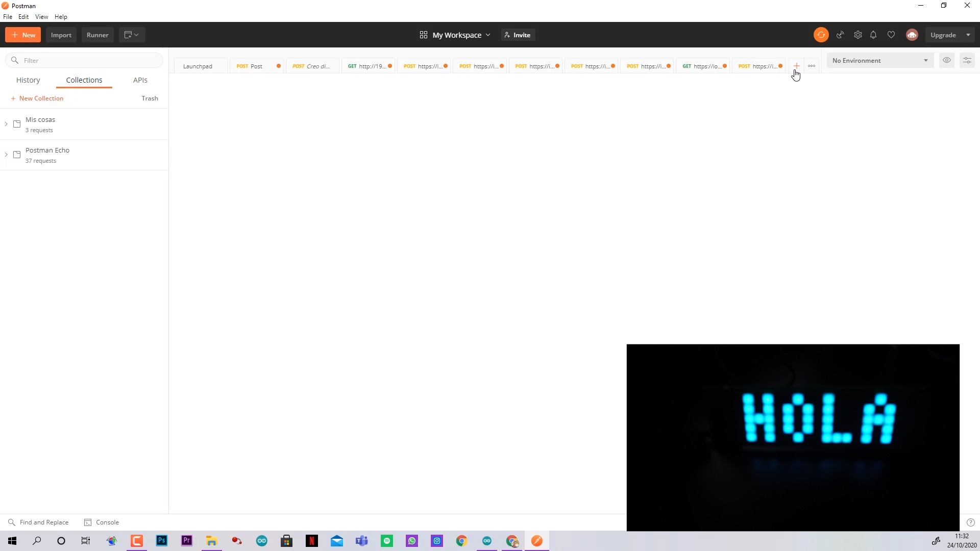The width and height of the screenshot is (980, 551).
Task: Open the settings gear icon
Action: click(858, 35)
